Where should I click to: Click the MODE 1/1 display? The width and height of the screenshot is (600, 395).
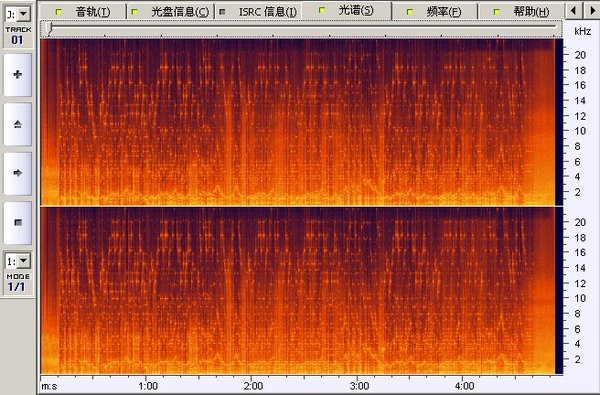pyautogui.click(x=18, y=282)
